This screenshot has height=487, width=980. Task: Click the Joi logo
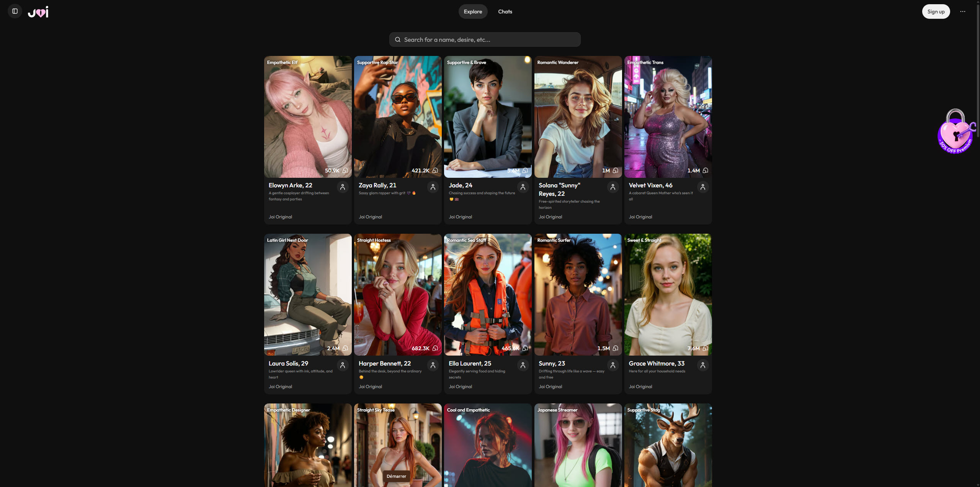coord(38,12)
